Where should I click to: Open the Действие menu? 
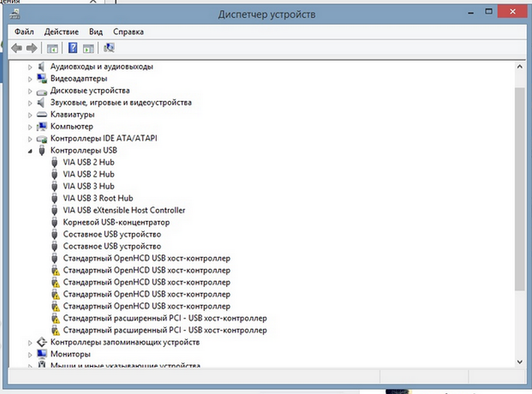click(61, 32)
